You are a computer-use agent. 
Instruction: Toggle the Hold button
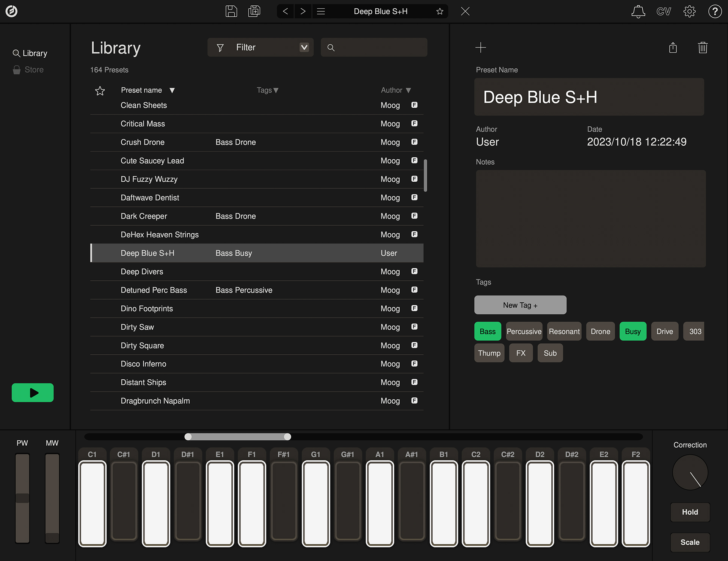tap(690, 512)
